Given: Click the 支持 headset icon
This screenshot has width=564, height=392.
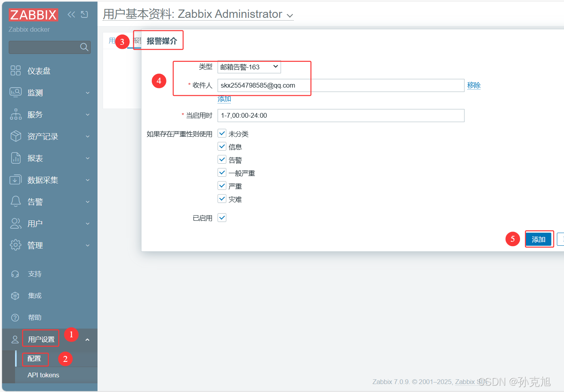Looking at the screenshot, I should (15, 274).
